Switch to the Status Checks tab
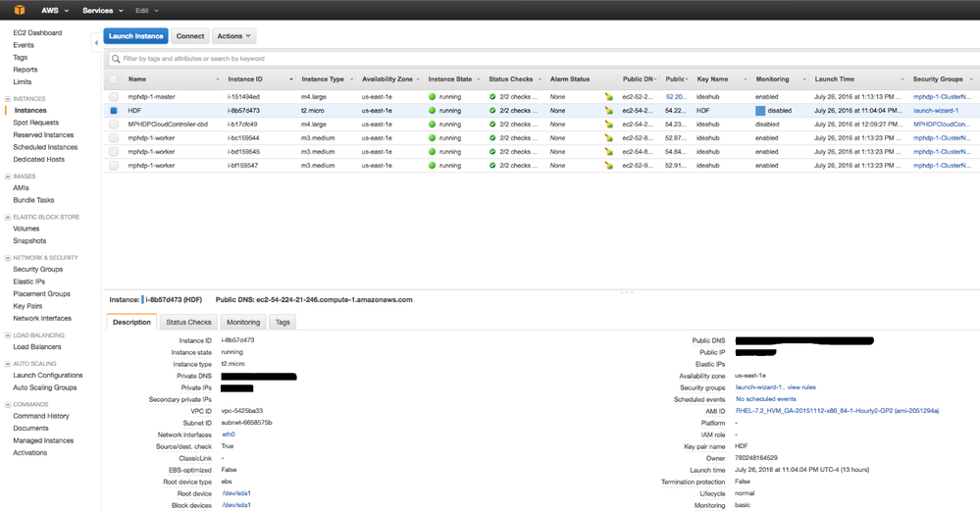980x511 pixels. (188, 322)
